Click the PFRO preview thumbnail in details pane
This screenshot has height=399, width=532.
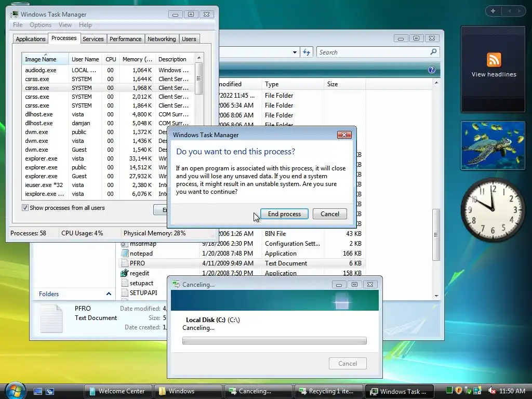(51, 318)
